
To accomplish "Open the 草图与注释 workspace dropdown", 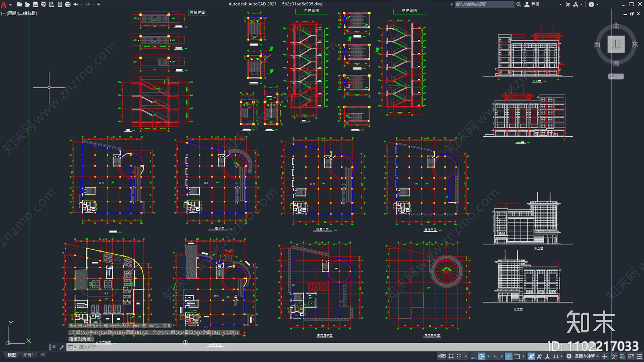I will pos(587,356).
